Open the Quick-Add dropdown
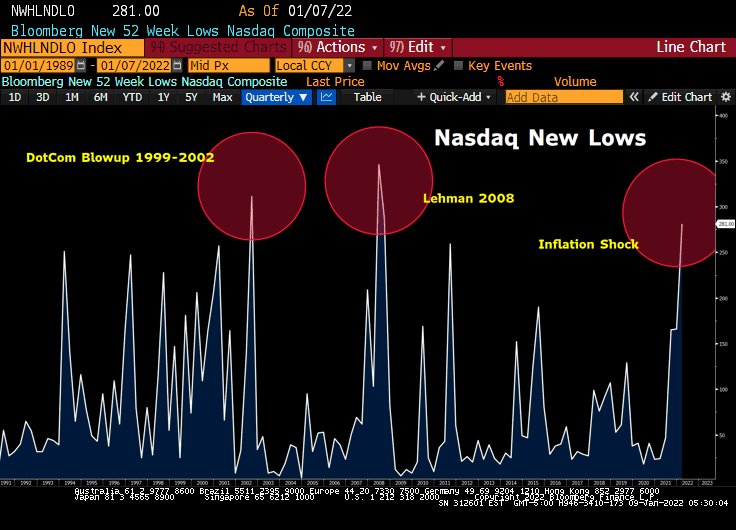 click(x=453, y=97)
